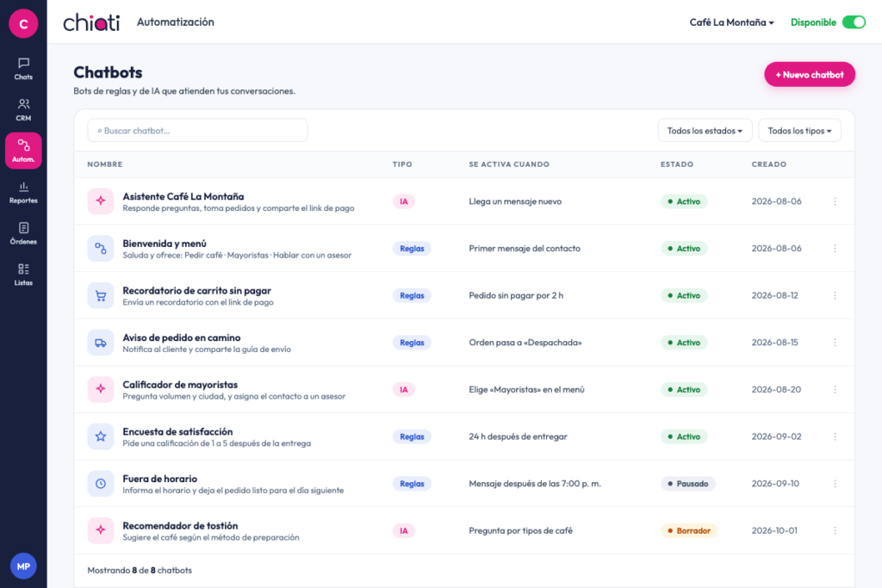
Task: Click IA badge on Recomendador de tostión row
Action: click(x=404, y=530)
